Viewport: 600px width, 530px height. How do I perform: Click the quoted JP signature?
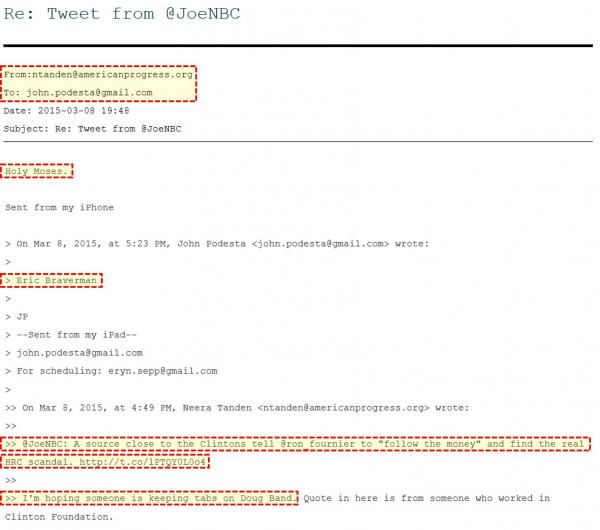click(22, 317)
